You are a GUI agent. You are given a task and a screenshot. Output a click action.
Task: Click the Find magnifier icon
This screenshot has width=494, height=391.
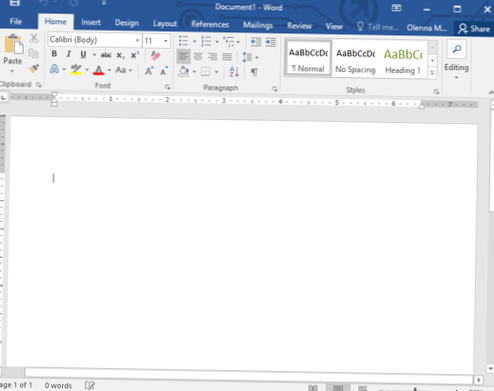point(457,49)
